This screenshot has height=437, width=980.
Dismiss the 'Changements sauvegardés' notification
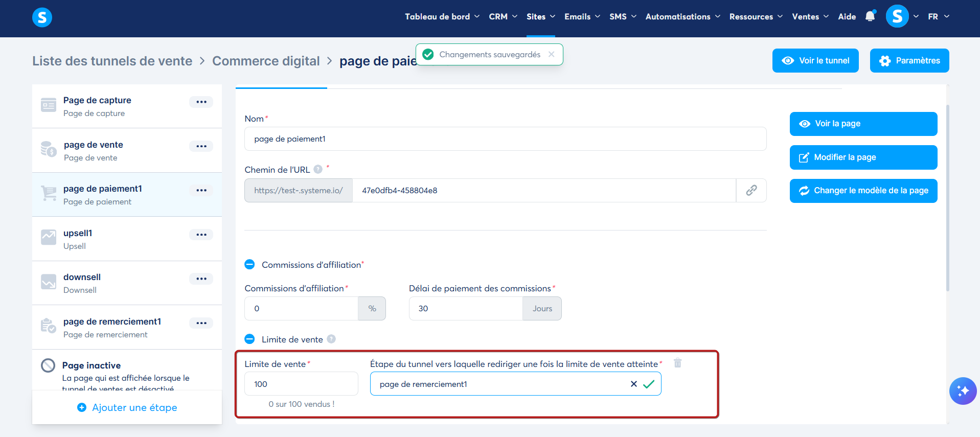pos(551,54)
